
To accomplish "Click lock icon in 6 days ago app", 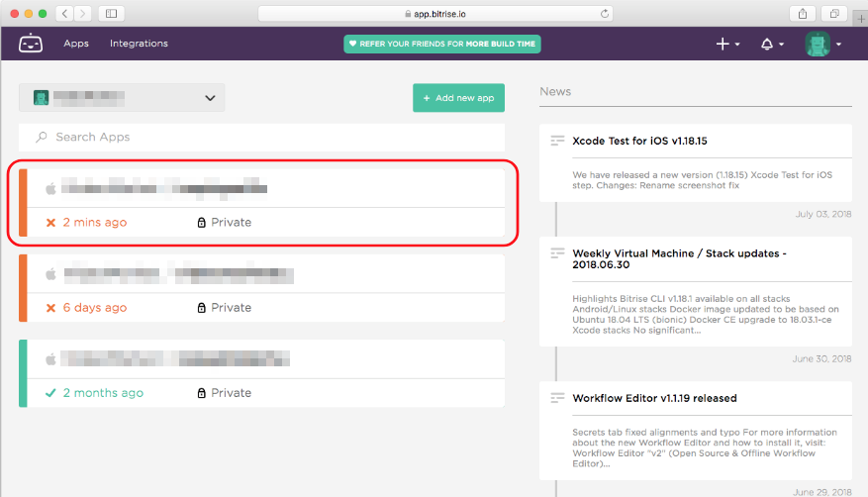I will 202,308.
